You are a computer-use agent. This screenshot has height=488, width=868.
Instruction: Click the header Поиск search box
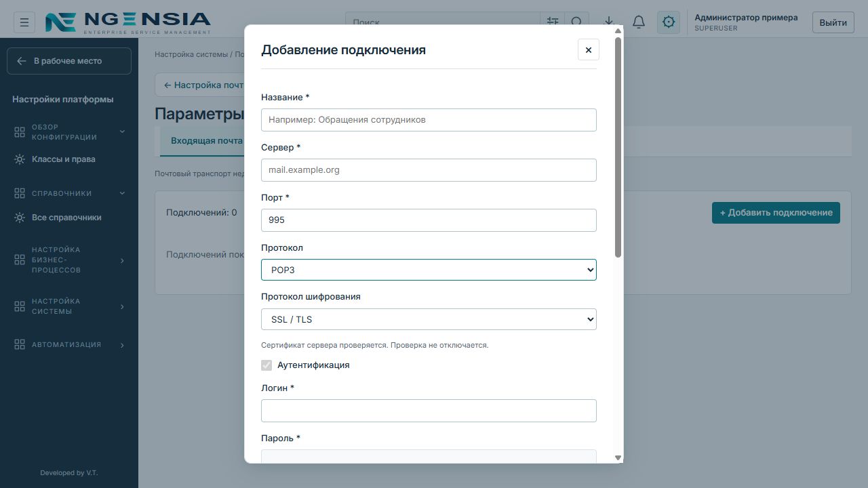[x=443, y=22]
